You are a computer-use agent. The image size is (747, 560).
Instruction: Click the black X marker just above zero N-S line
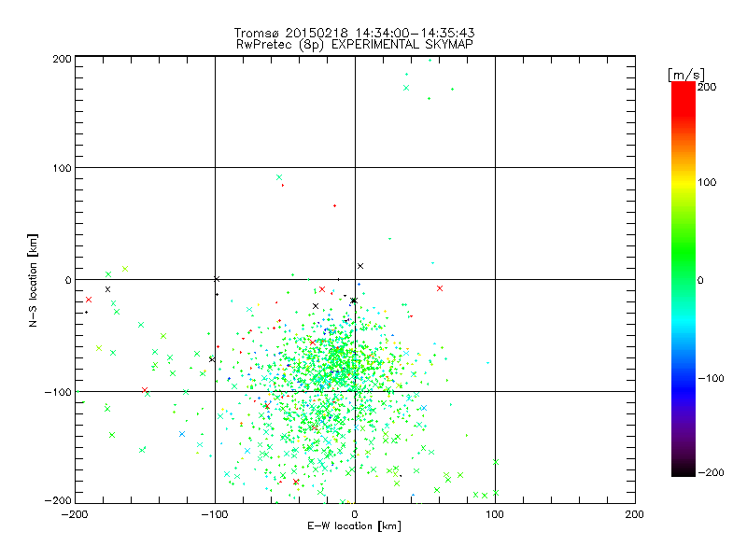coord(360,266)
